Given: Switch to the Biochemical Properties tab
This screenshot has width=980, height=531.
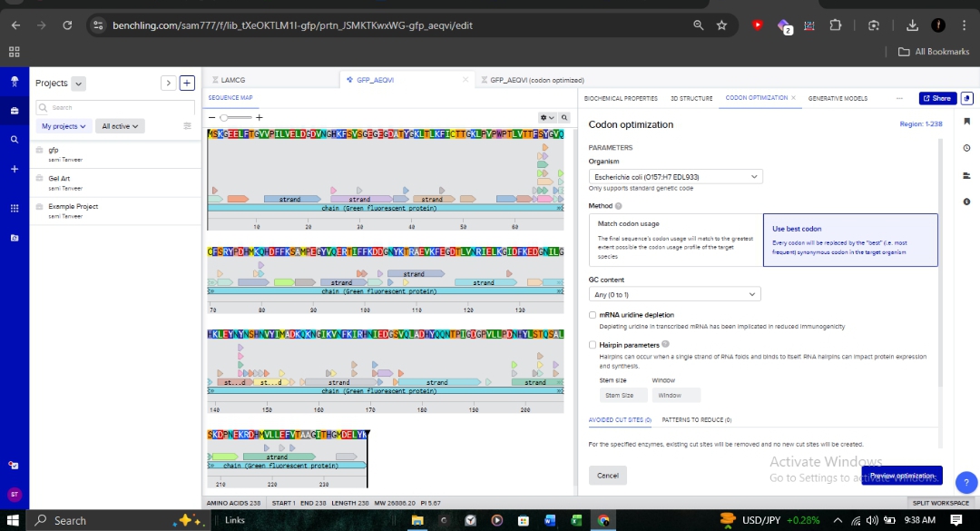Looking at the screenshot, I should [621, 98].
